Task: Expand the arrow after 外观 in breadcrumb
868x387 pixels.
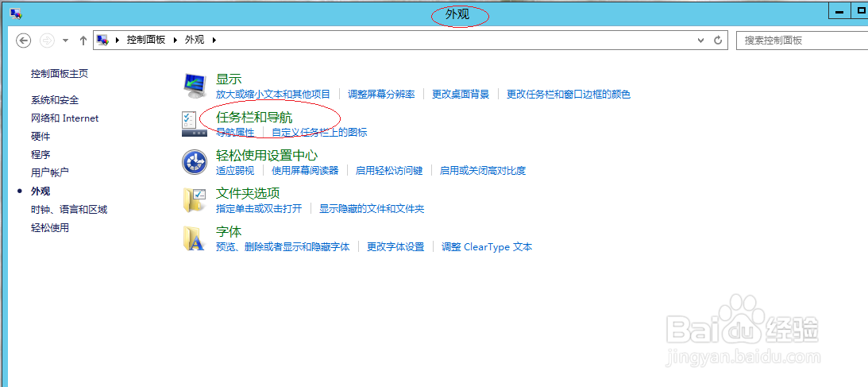Action: [x=214, y=40]
